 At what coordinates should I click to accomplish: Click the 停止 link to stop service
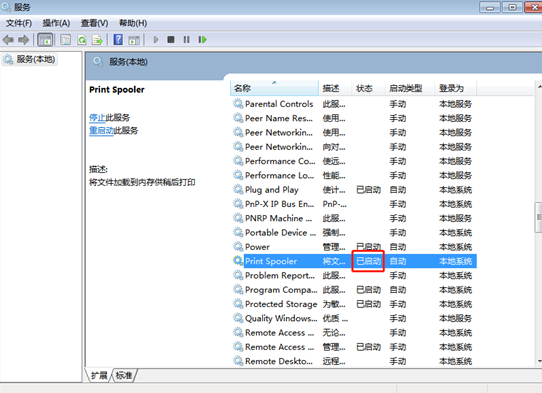[97, 118]
